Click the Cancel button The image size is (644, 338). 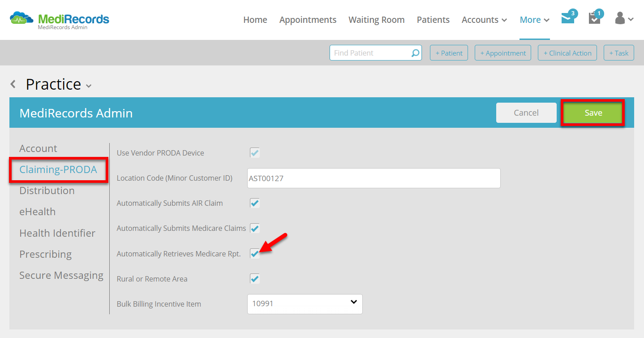(x=526, y=113)
